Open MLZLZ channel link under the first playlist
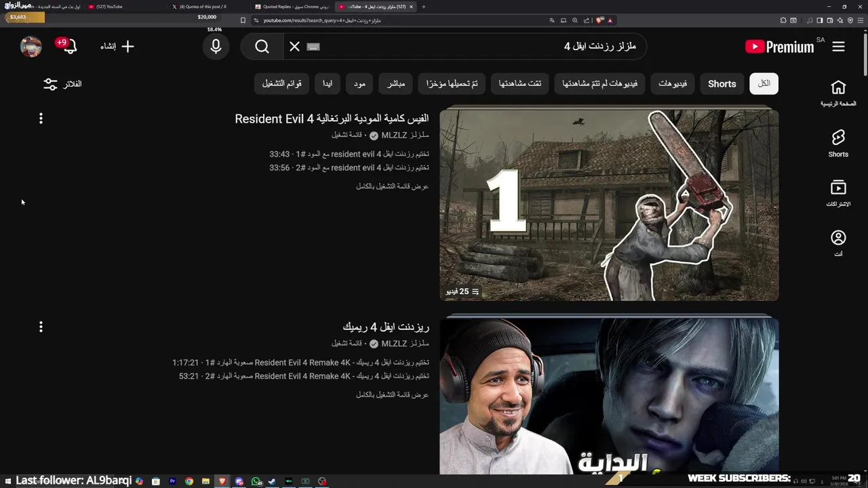 [x=405, y=136]
